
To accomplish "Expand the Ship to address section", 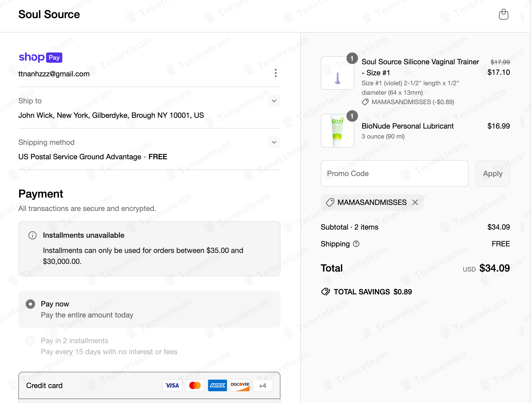I will (274, 101).
